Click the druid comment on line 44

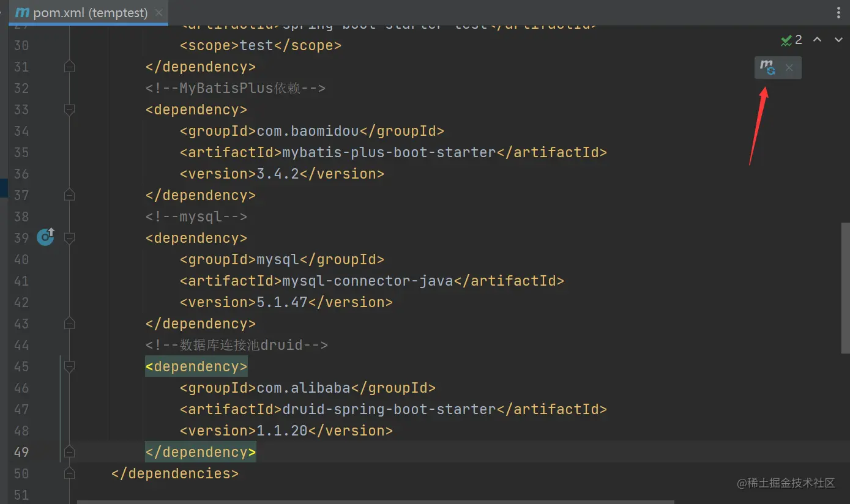(x=236, y=345)
